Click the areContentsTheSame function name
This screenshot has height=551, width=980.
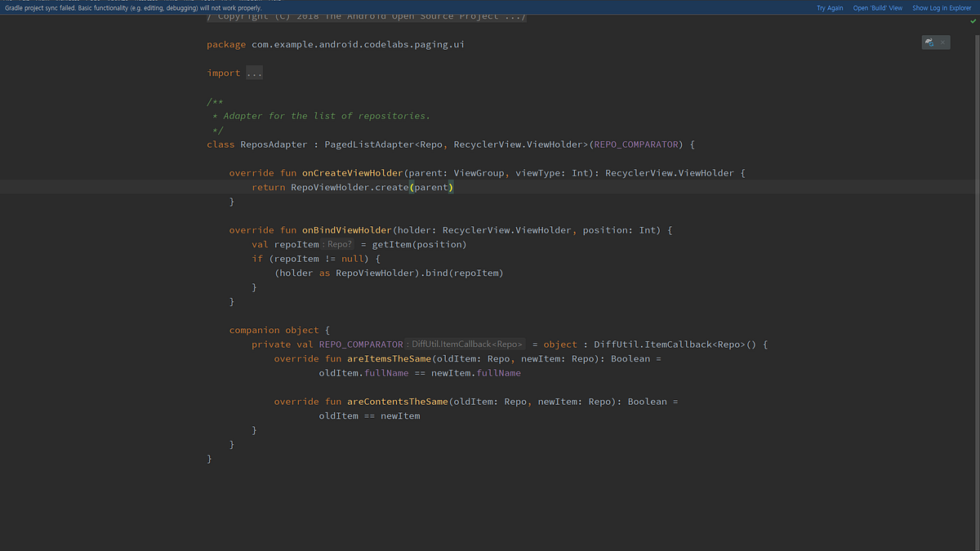pyautogui.click(x=396, y=401)
